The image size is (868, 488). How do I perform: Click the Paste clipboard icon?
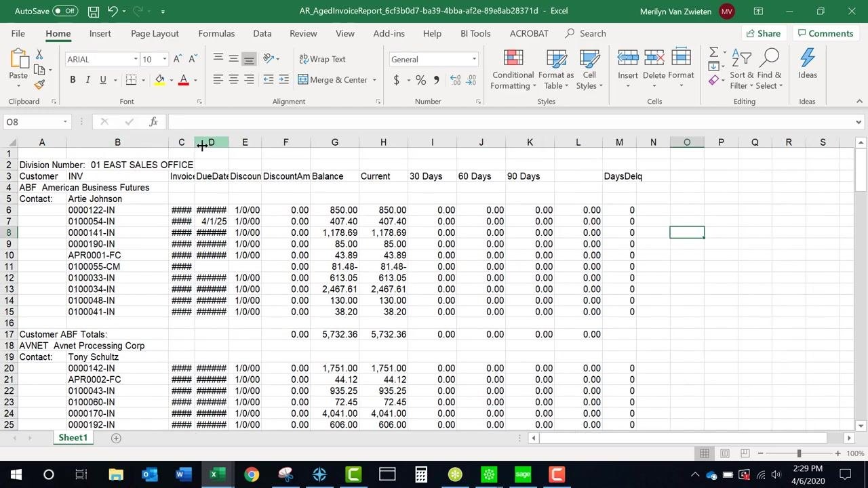(x=18, y=60)
